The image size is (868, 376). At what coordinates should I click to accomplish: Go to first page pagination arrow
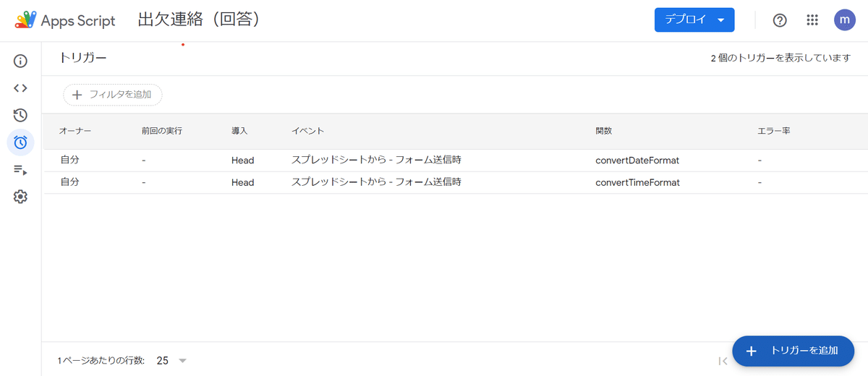point(723,361)
